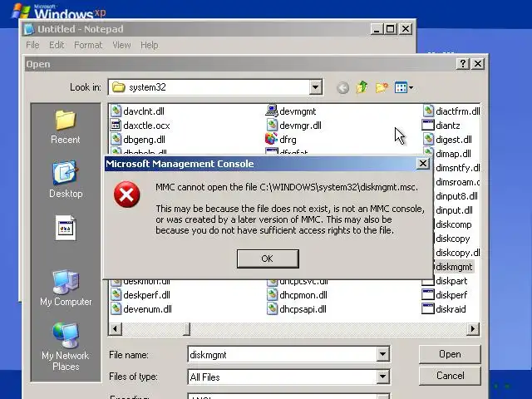Click the Files of type All Files field
532x399 pixels.
coord(283,377)
